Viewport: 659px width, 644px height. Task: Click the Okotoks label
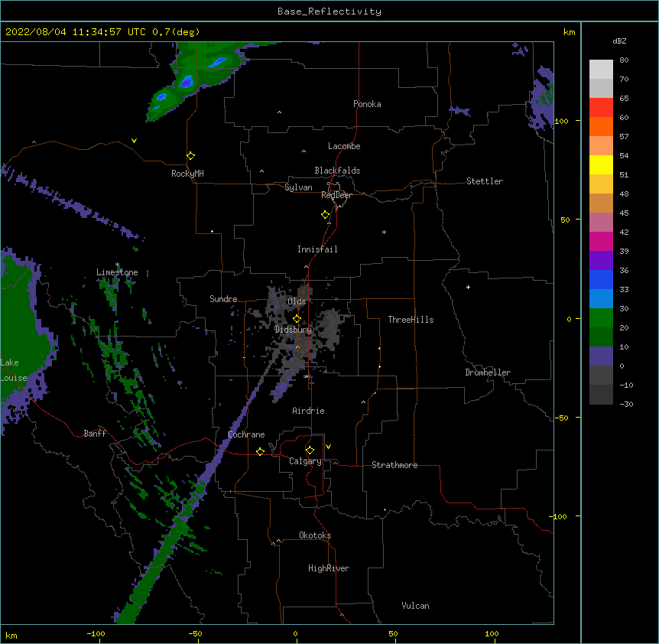point(315,535)
